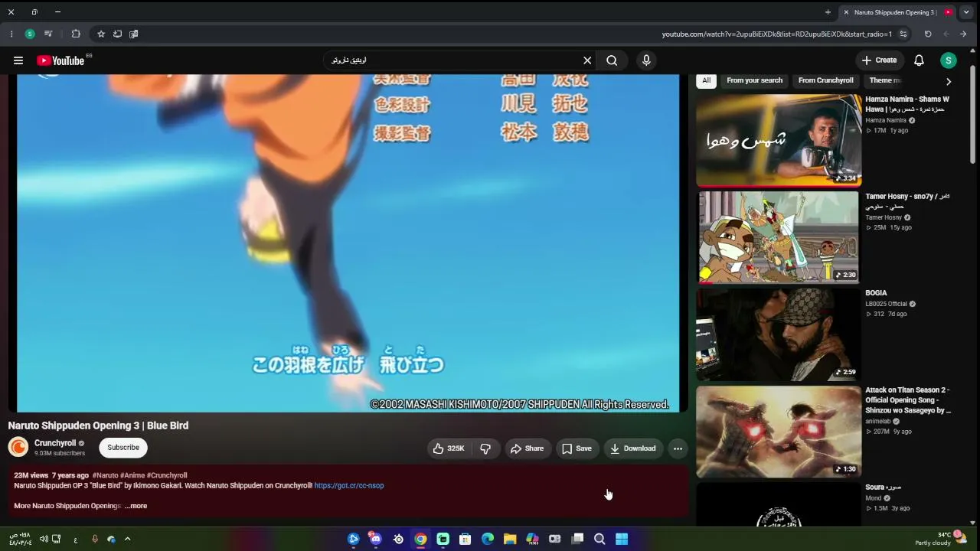Click the #Anime hashtag
The width and height of the screenshot is (980, 551).
click(x=132, y=475)
